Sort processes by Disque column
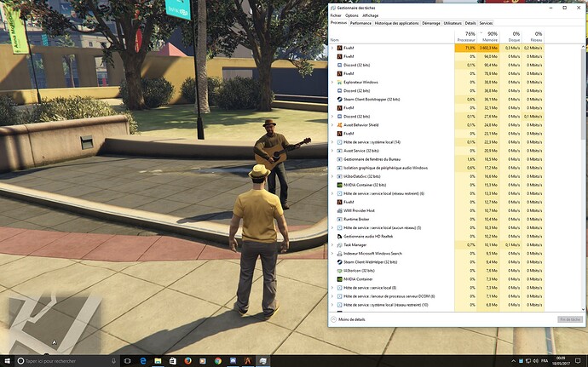588x367 pixels. pos(510,37)
